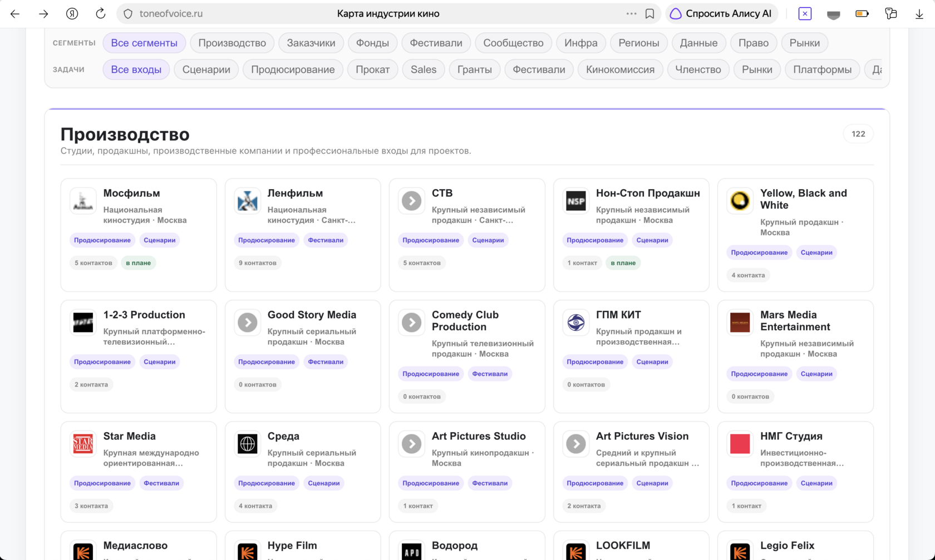Select the Все входы task filter
Image resolution: width=935 pixels, height=560 pixels.
136,70
